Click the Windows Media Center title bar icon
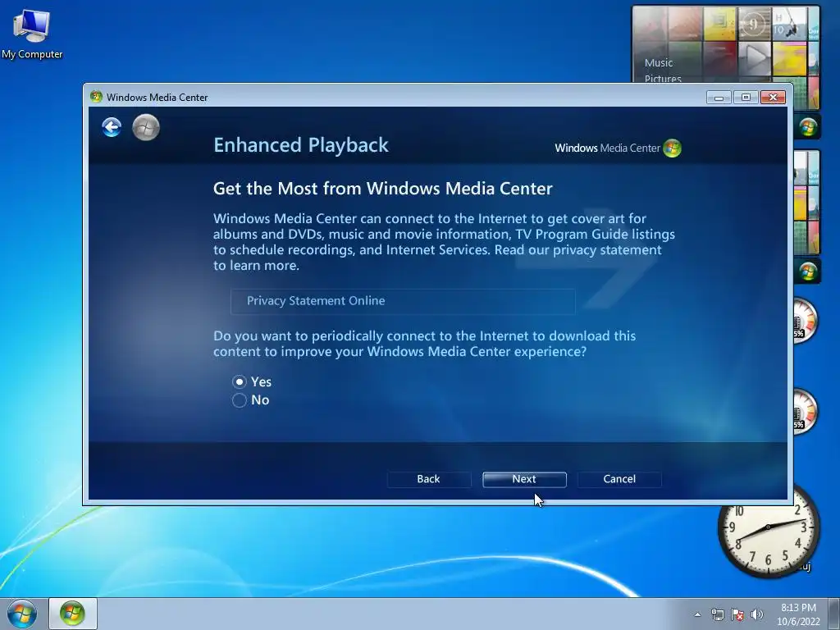840x630 pixels. [x=97, y=97]
